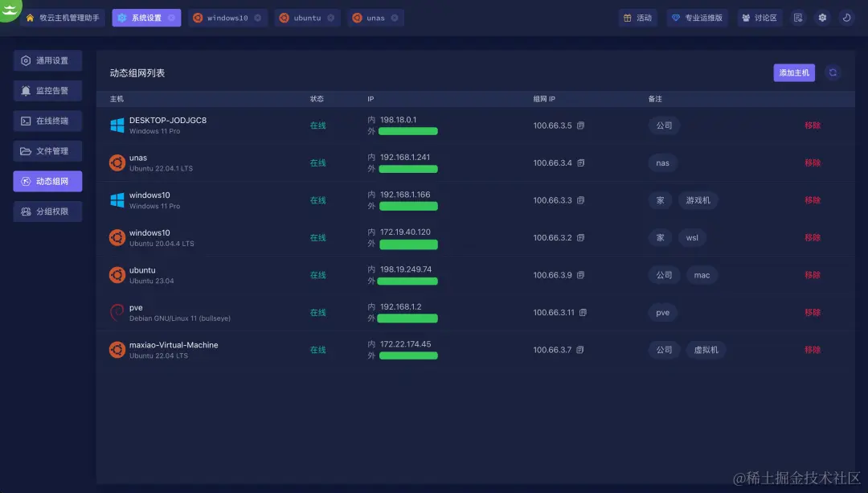Viewport: 868px width, 493px height.
Task: Click Ubuntu icon of ubuntu host
Action: [x=117, y=275]
